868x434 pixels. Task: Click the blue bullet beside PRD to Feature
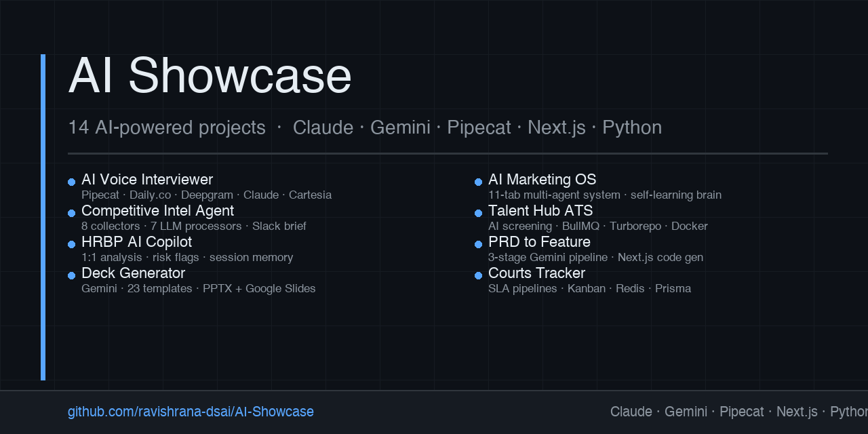pyautogui.click(x=478, y=244)
